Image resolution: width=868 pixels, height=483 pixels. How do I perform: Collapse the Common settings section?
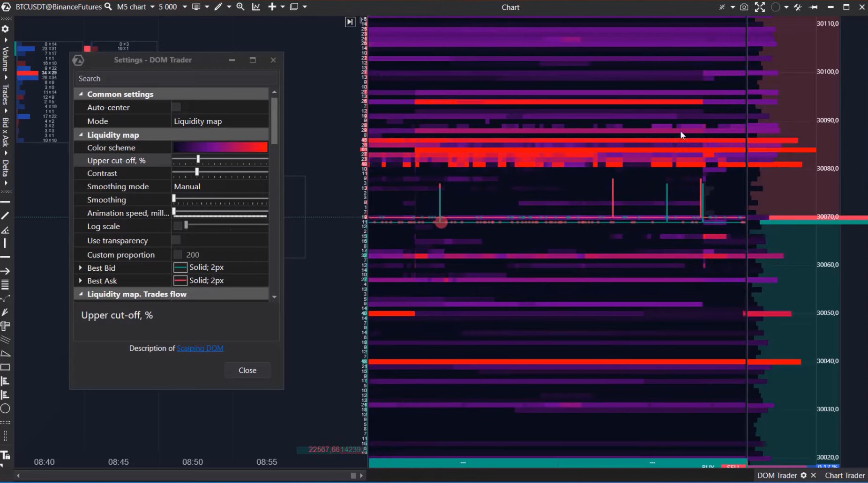(81, 94)
